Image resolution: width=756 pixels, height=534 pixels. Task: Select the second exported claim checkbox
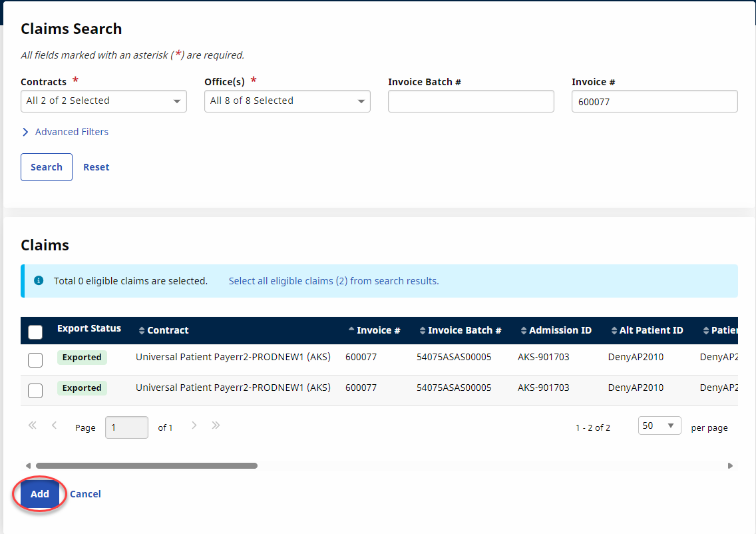pos(35,391)
